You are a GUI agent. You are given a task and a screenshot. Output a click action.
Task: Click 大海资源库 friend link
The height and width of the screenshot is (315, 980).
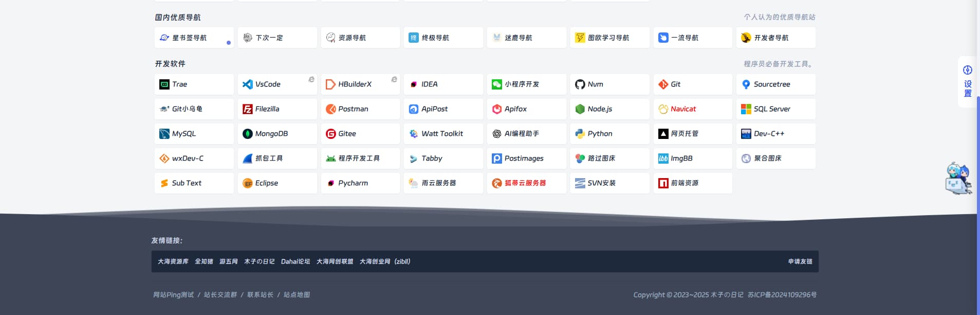click(x=173, y=261)
